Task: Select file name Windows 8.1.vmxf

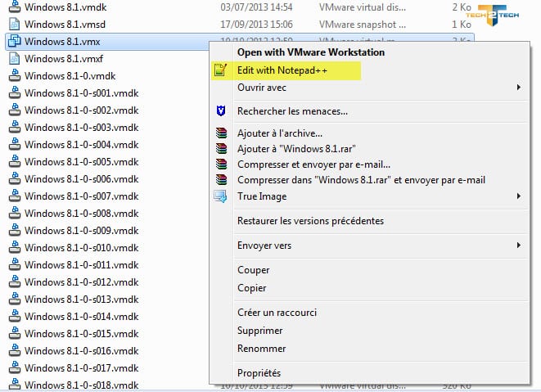Action: [64, 59]
